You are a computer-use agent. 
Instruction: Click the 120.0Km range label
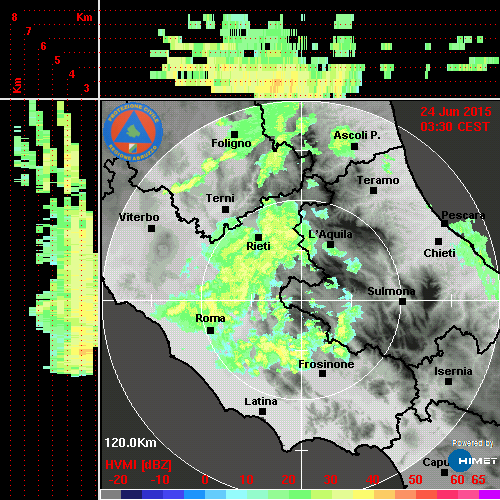coord(130,443)
